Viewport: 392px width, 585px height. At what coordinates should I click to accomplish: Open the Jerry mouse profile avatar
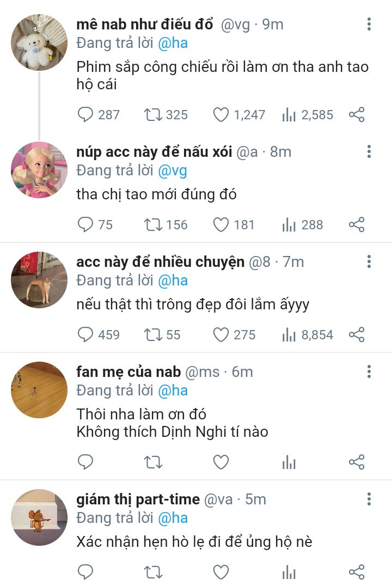pyautogui.click(x=39, y=517)
